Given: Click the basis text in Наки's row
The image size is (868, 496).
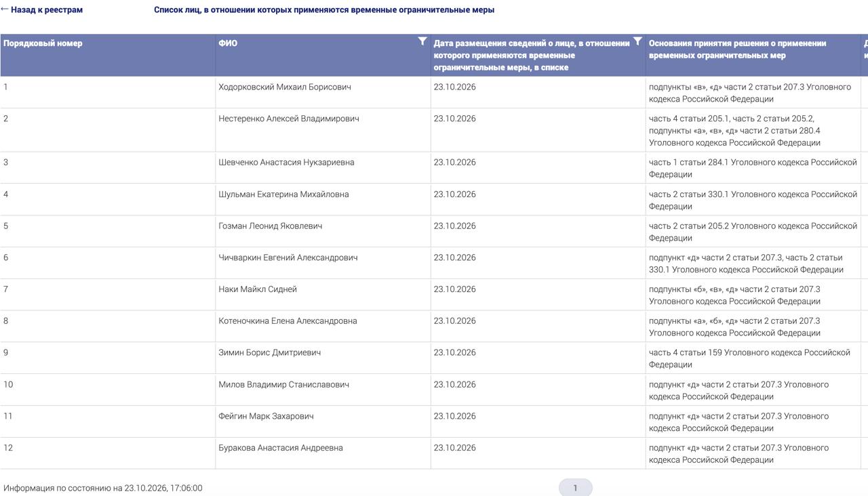Looking at the screenshot, I should point(735,295).
